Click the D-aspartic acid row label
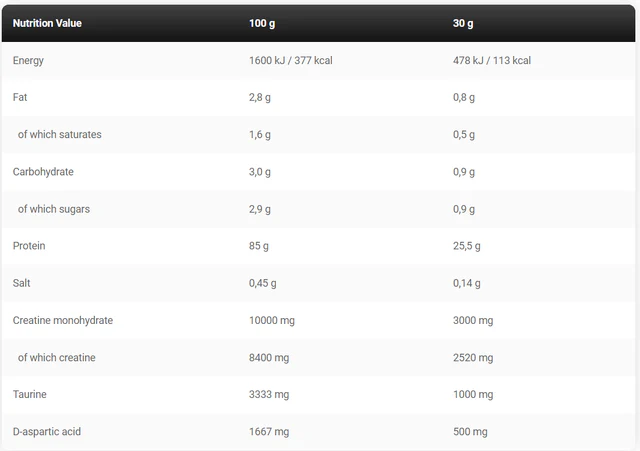Image resolution: width=640 pixels, height=451 pixels. pyautogui.click(x=47, y=432)
